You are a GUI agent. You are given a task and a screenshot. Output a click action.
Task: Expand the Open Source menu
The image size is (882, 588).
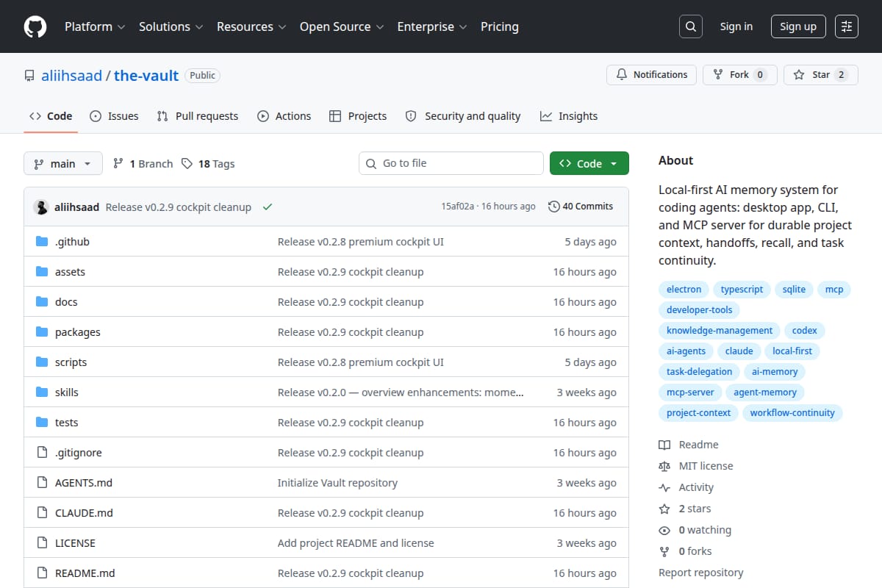pos(342,26)
